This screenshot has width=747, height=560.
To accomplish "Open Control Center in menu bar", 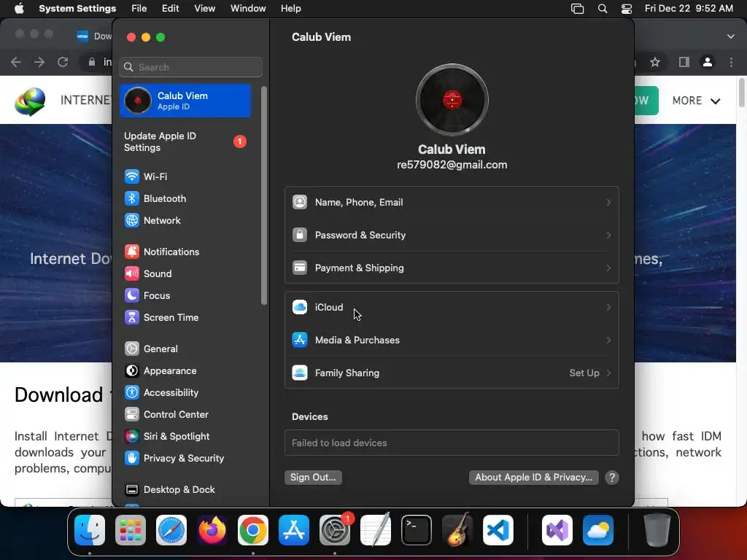I will (627, 9).
